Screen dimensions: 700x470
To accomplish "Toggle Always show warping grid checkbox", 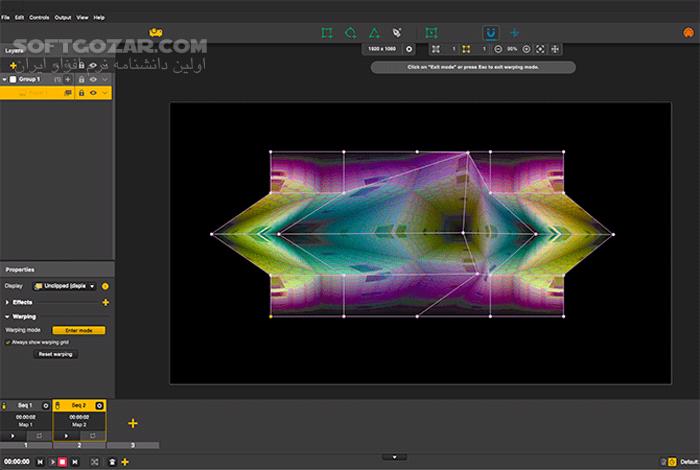I will click(8, 342).
